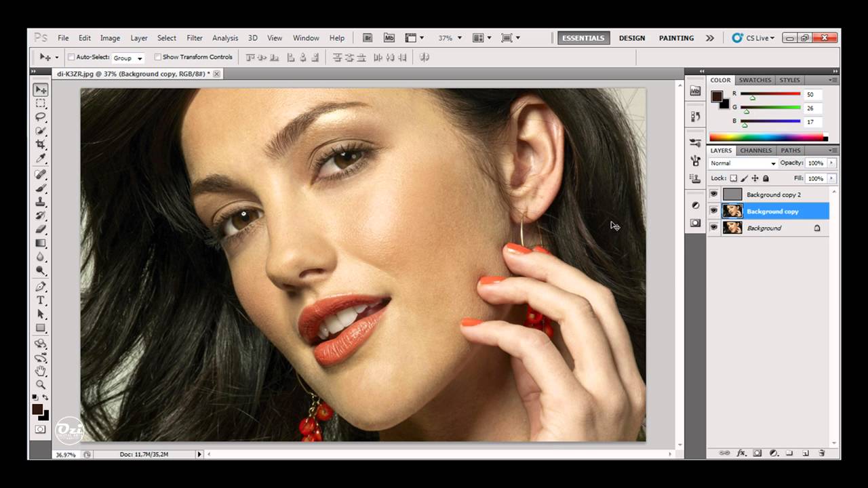Image resolution: width=868 pixels, height=488 pixels.
Task: Select the Brush tool
Action: 41,188
